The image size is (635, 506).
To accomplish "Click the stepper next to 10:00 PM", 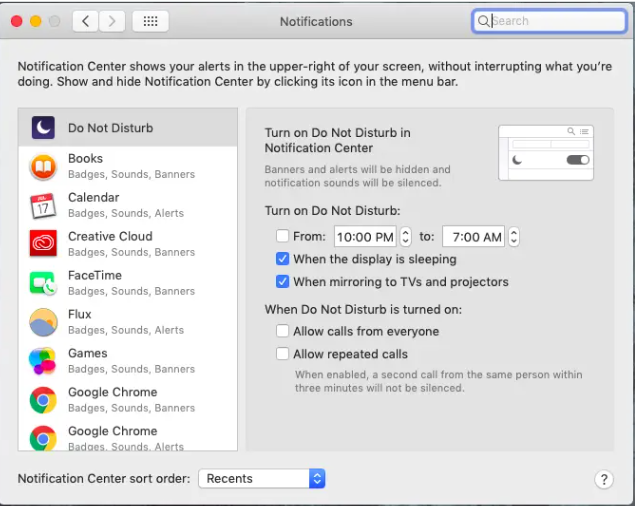I will click(405, 236).
